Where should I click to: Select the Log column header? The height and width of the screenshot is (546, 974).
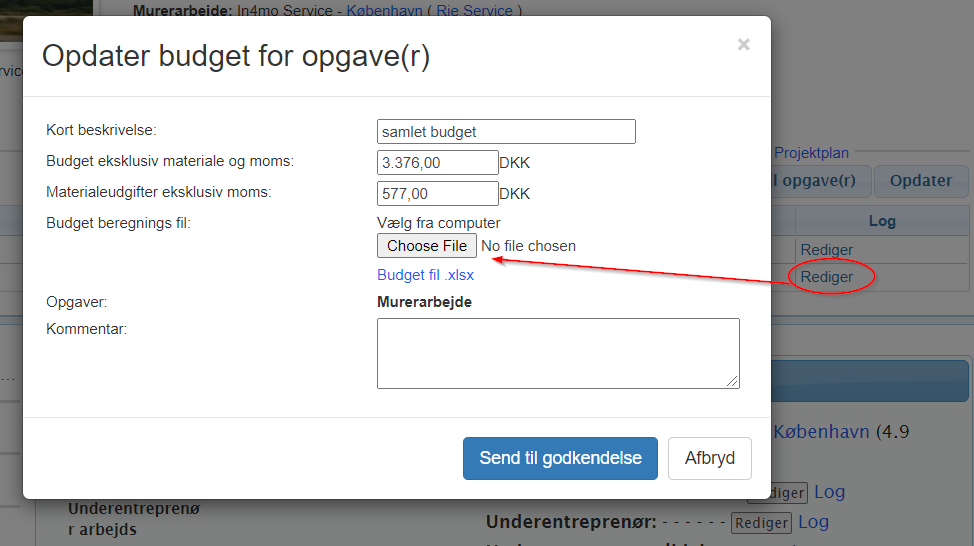(x=881, y=221)
